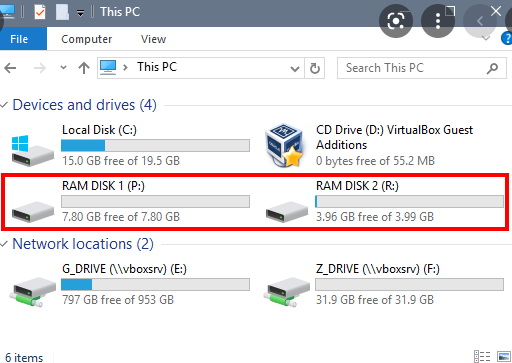Click inside the Search This PC field
The image size is (512, 363).
coord(413,68)
